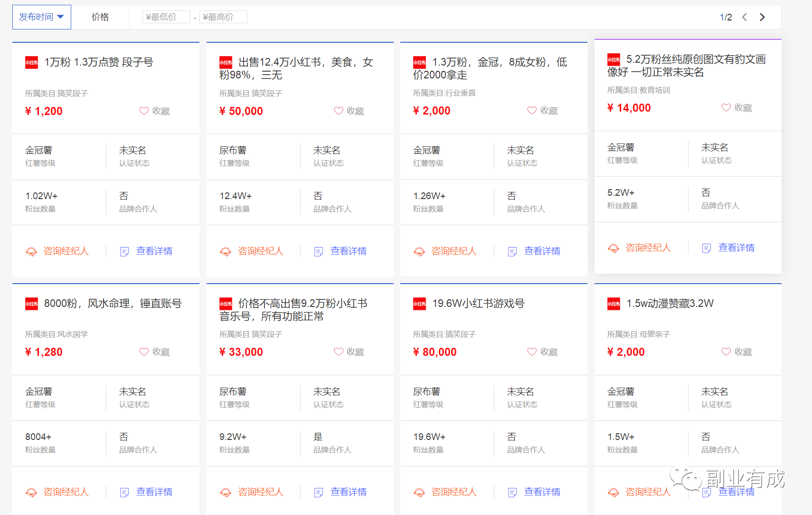Open the 发布时间 sort dropdown
The width and height of the screenshot is (812, 515).
[42, 17]
